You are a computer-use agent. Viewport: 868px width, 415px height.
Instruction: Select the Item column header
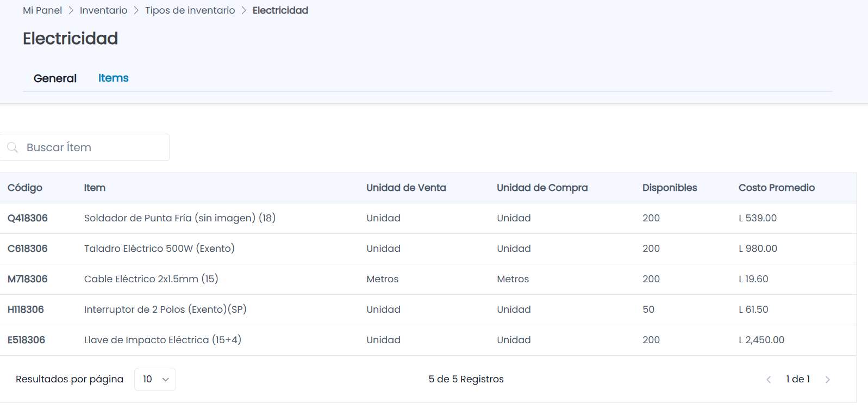click(x=95, y=188)
